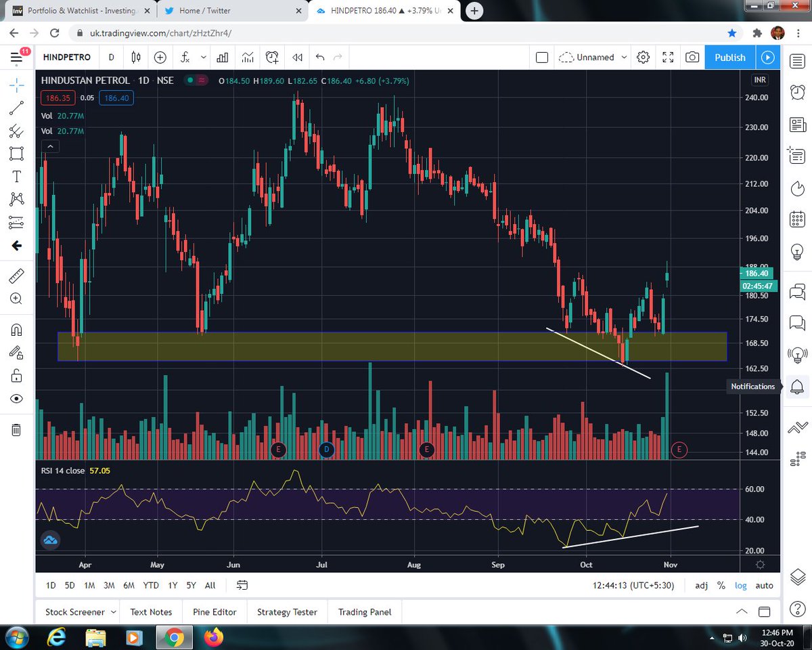Select the prediction and measurement tools icon
812x650 pixels.
click(x=17, y=222)
